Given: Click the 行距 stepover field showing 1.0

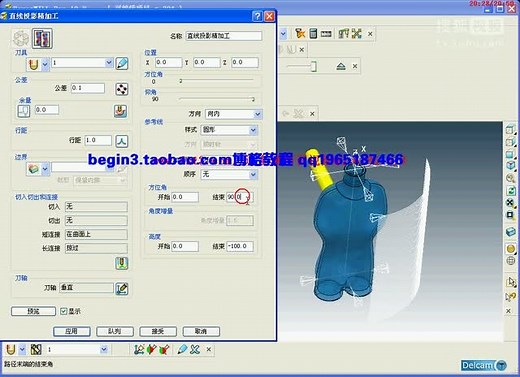Looking at the screenshot, I should point(98,140).
